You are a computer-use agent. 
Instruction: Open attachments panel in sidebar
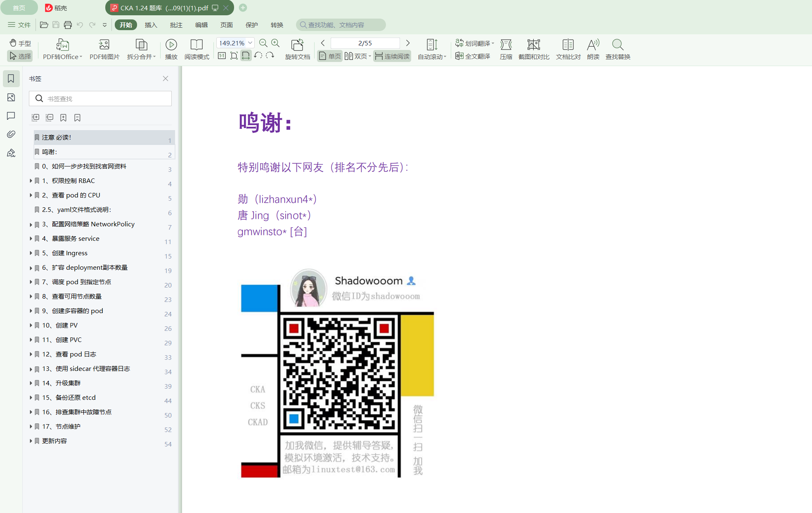11,134
